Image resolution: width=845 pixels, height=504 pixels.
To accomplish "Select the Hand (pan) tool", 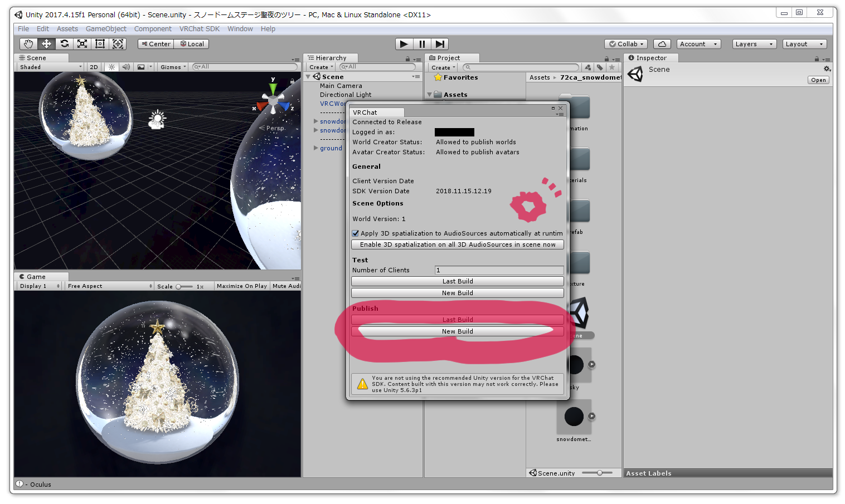I will pos(28,44).
